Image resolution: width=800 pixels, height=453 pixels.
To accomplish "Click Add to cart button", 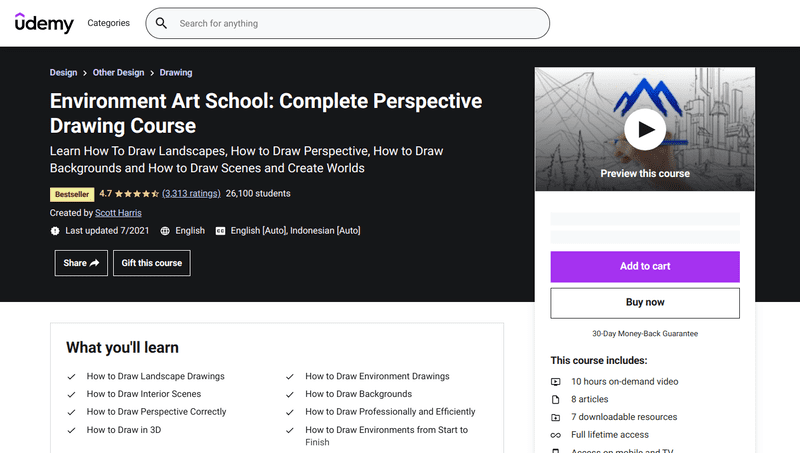I will point(645,266).
